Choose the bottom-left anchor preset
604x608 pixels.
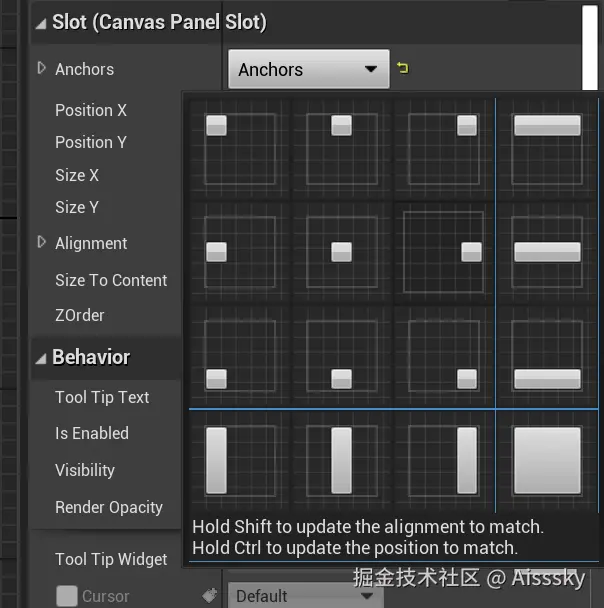tap(240, 354)
